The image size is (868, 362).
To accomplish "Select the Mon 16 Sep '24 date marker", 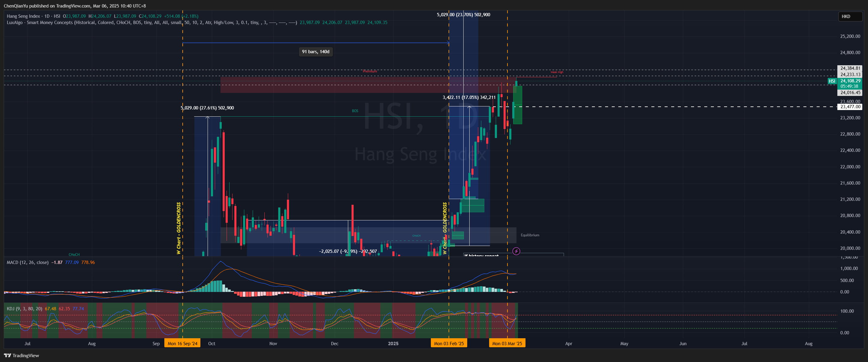I will [x=182, y=343].
